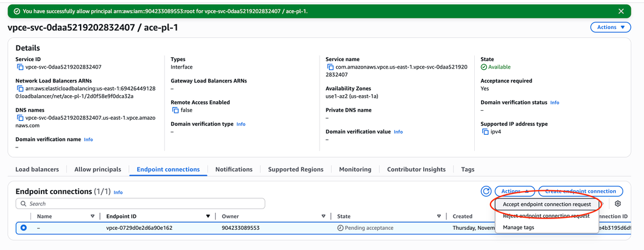Open the top Actions dropdown for service

pos(610,27)
